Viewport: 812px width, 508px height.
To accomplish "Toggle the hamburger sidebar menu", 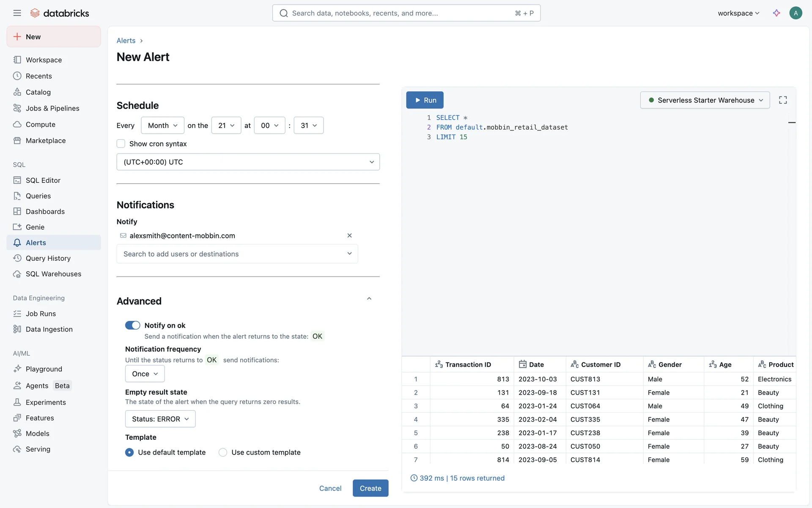I will click(x=17, y=13).
